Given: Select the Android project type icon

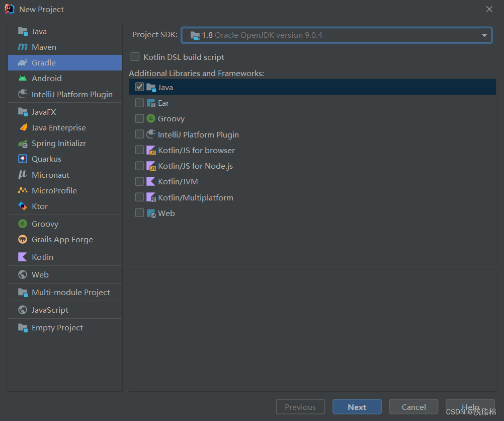Looking at the screenshot, I should point(22,78).
